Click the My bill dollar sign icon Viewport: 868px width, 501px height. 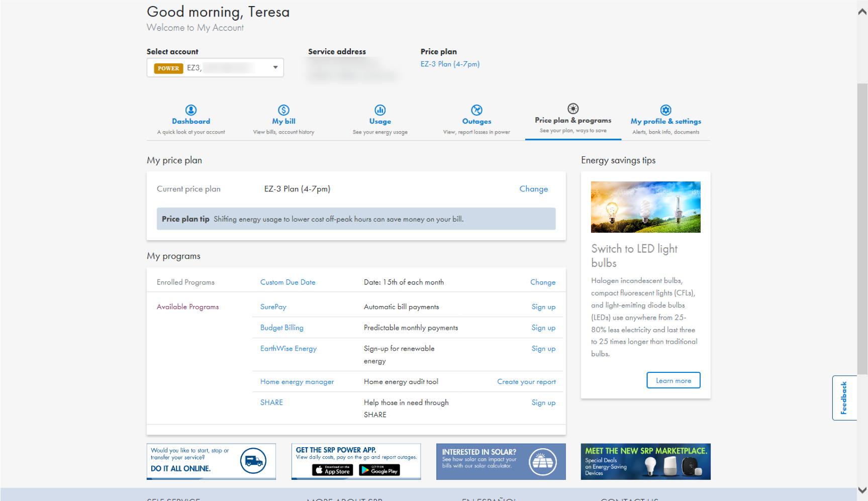click(x=283, y=110)
